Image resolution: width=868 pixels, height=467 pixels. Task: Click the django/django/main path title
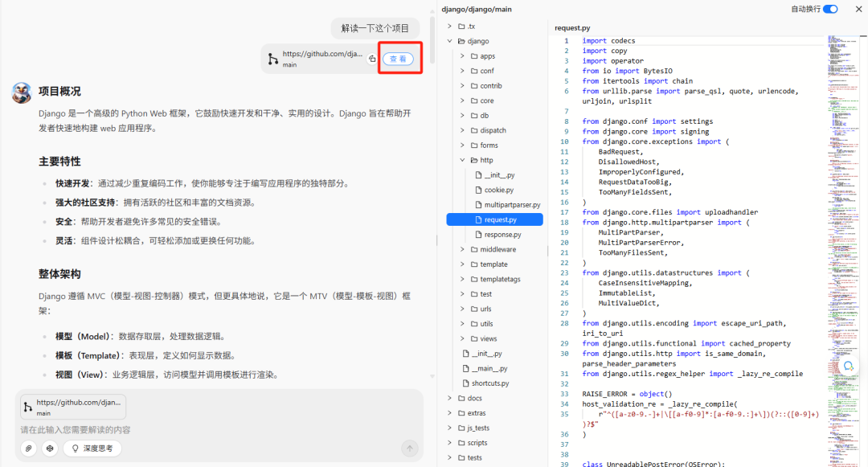pos(477,10)
